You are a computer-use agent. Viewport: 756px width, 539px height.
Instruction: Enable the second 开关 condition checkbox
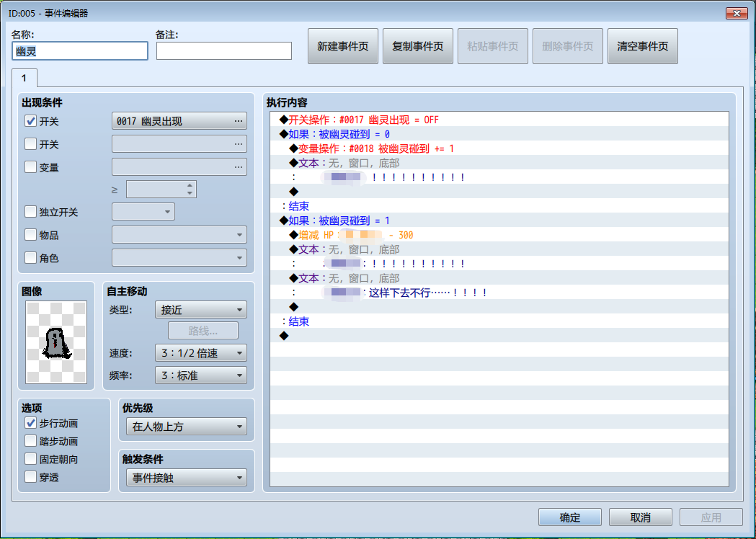[30, 143]
